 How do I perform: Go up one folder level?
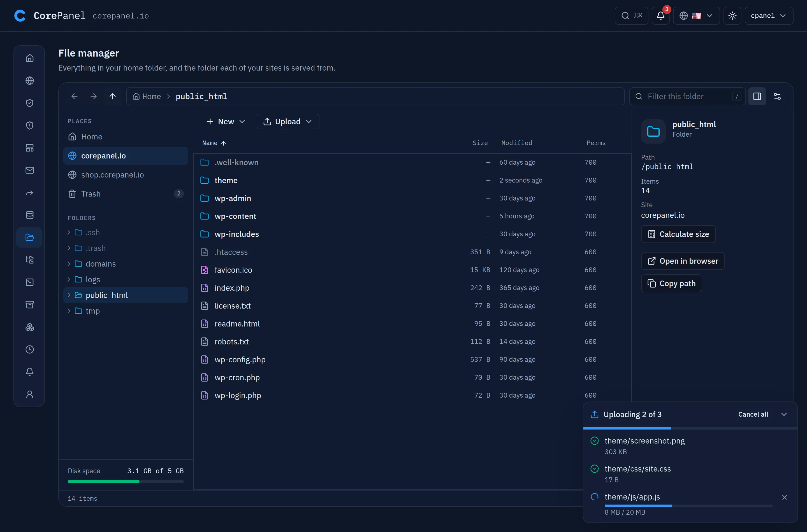click(x=112, y=96)
